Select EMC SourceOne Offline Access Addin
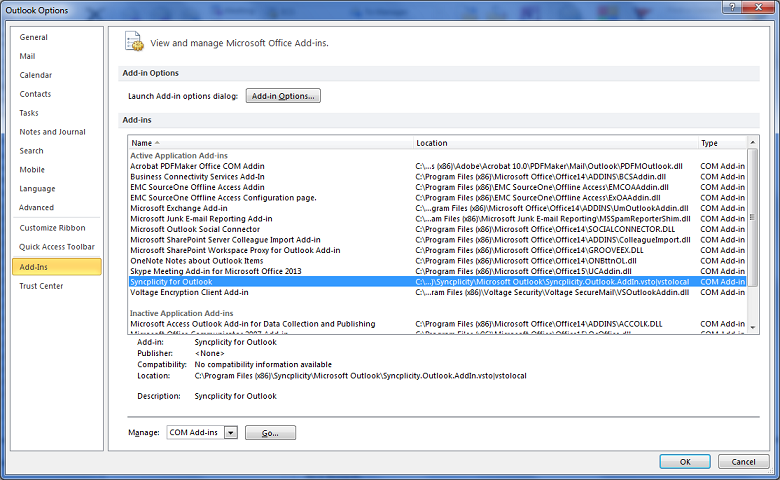Viewport: 780px width, 480px height. point(438,187)
